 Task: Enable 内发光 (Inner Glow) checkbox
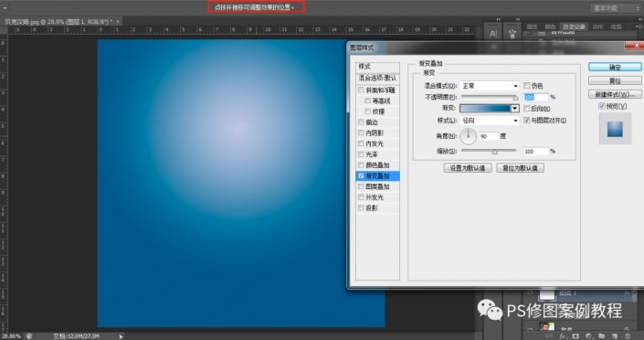pyautogui.click(x=361, y=143)
